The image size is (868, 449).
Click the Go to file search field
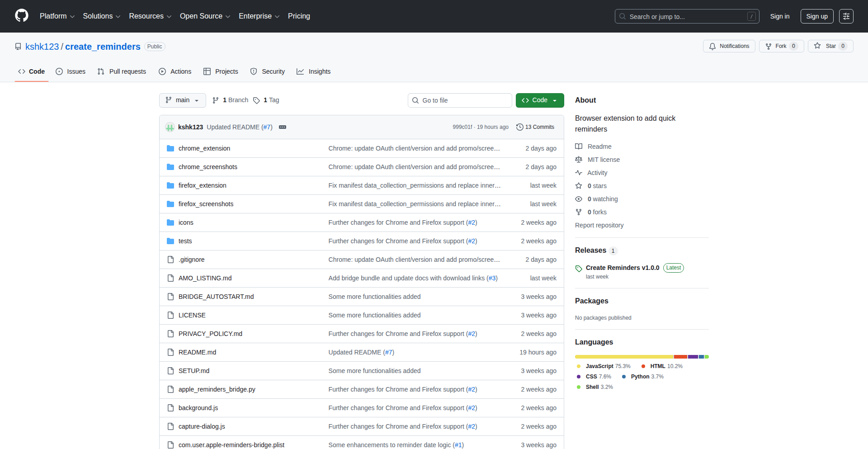pos(460,100)
